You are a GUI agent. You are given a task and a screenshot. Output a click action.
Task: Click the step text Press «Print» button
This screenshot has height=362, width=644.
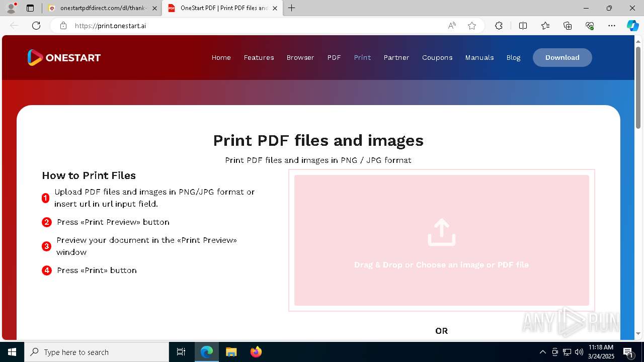point(97,270)
